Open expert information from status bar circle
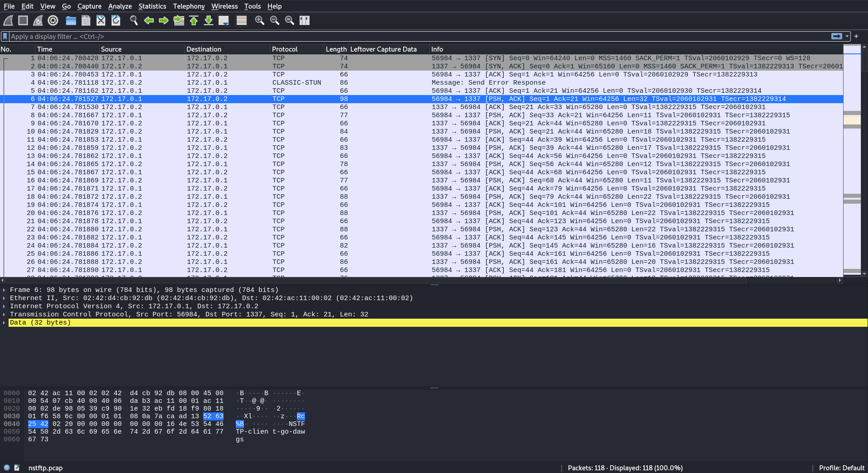Viewport: 868px width, 473px height. pyautogui.click(x=7, y=468)
